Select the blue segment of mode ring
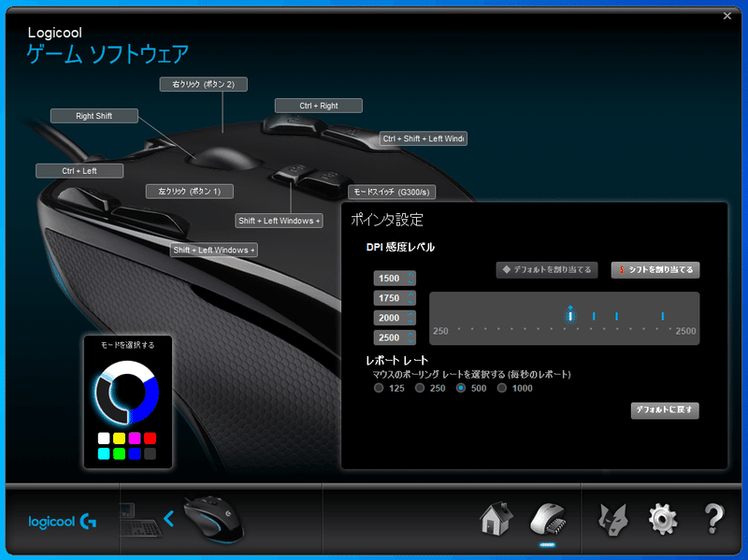Viewport: 748px width, 560px height. [x=149, y=398]
